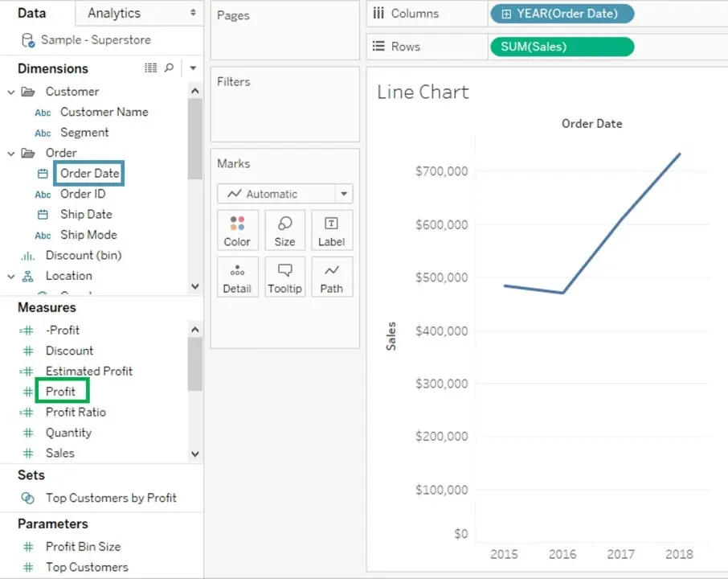Click the calendar icon beside Ship Date
Viewport: 728px width, 579px height.
coord(43,214)
